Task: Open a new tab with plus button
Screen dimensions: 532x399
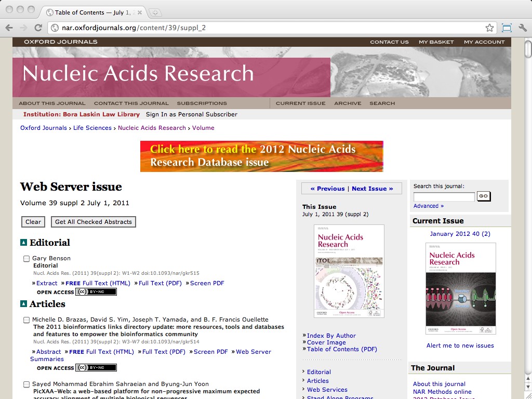Action: (155, 12)
